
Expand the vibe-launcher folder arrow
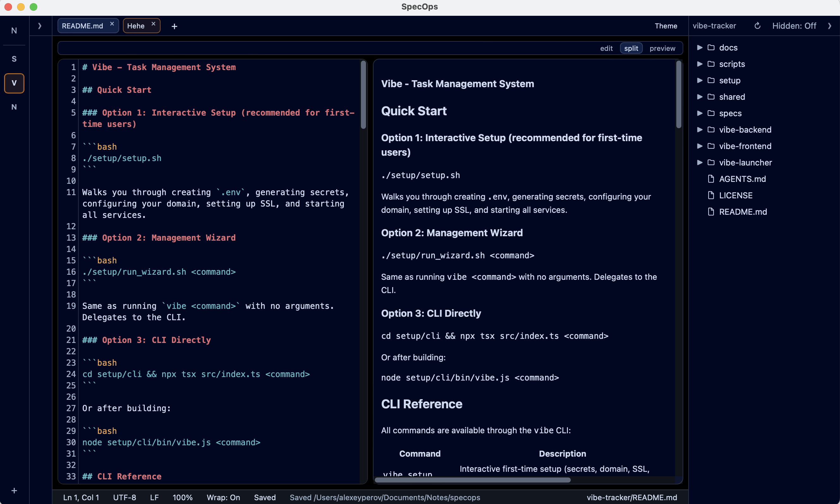[699, 162]
